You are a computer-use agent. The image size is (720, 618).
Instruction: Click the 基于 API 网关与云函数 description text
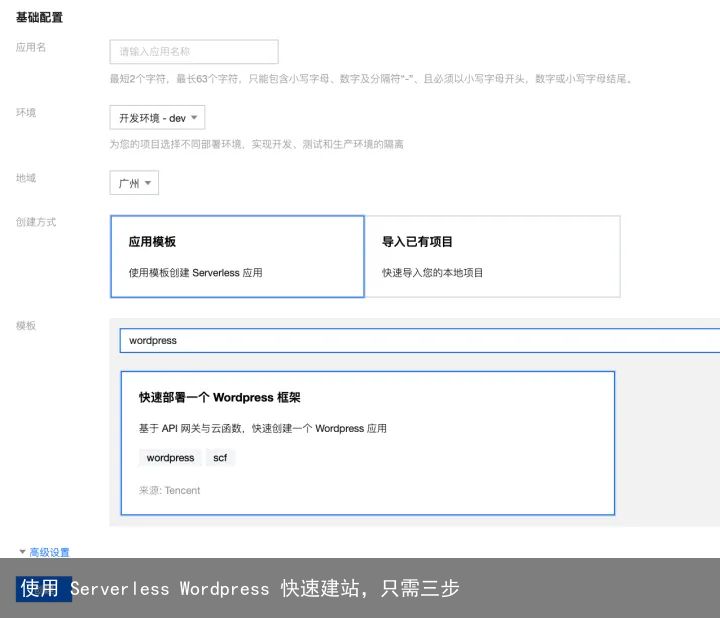click(x=263, y=428)
